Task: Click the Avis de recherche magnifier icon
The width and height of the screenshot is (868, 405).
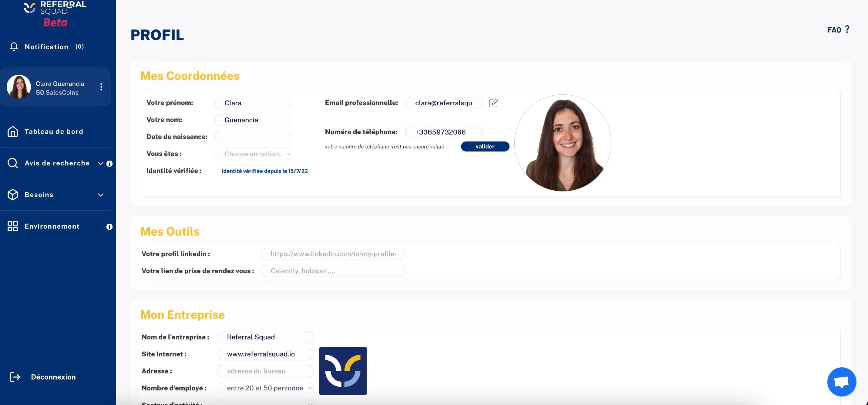Action: tap(13, 163)
